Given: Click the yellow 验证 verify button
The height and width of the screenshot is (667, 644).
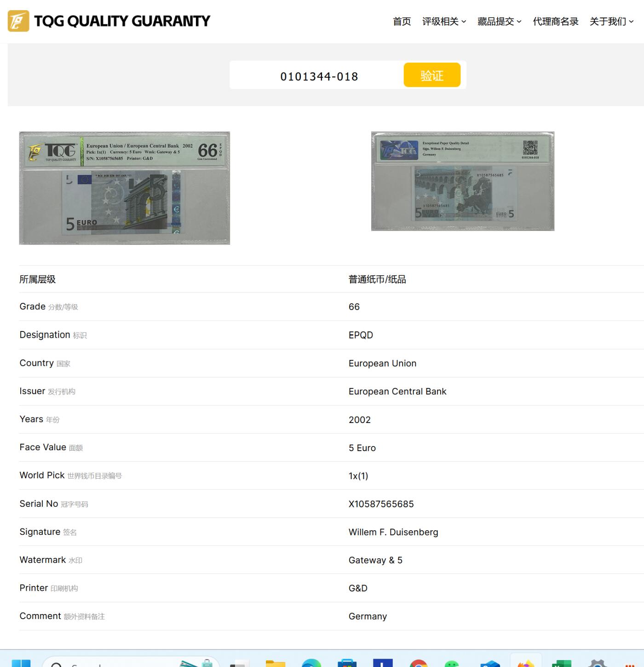Looking at the screenshot, I should pyautogui.click(x=432, y=75).
